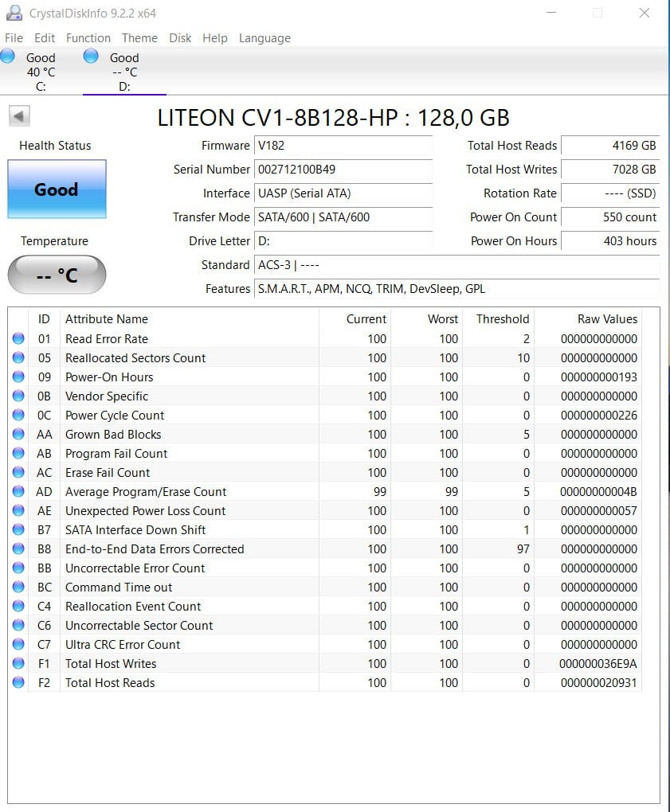Viewport: 670px width, 812px height.
Task: Minimize the CrystalDiskInfo window
Action: click(x=551, y=13)
